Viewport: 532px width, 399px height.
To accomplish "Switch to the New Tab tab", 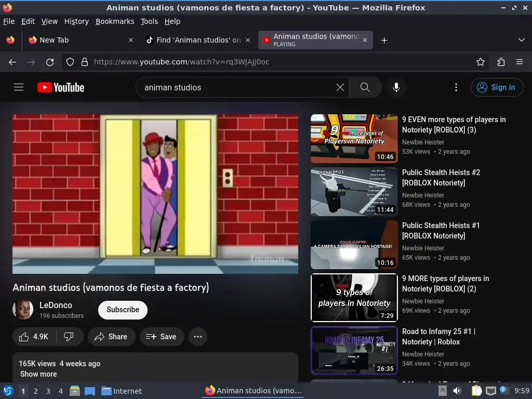I will 79,40.
